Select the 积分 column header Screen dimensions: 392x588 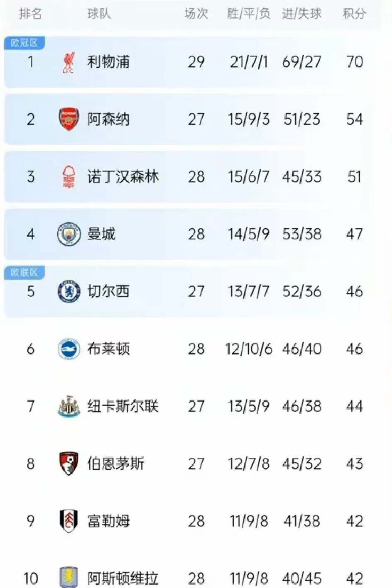[x=354, y=14]
